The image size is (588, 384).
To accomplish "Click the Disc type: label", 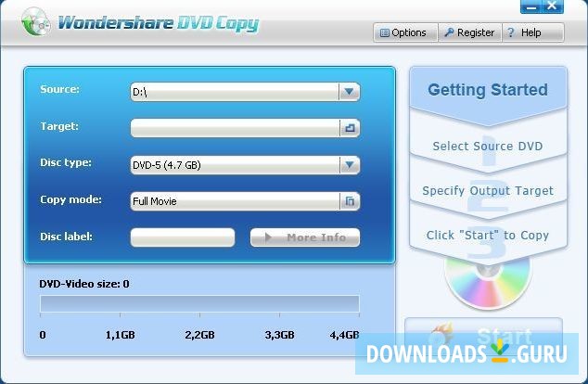I will (66, 162).
